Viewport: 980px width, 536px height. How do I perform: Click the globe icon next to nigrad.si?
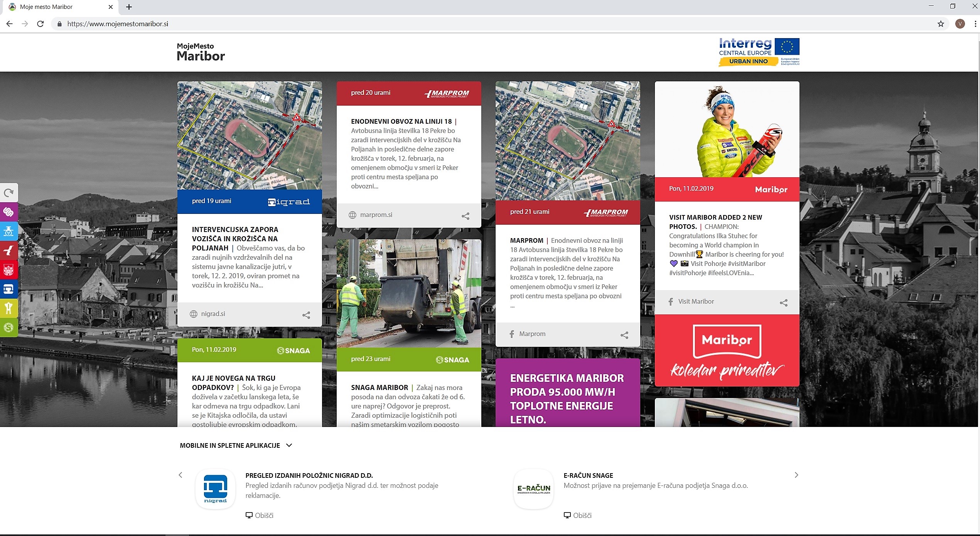[x=194, y=314]
